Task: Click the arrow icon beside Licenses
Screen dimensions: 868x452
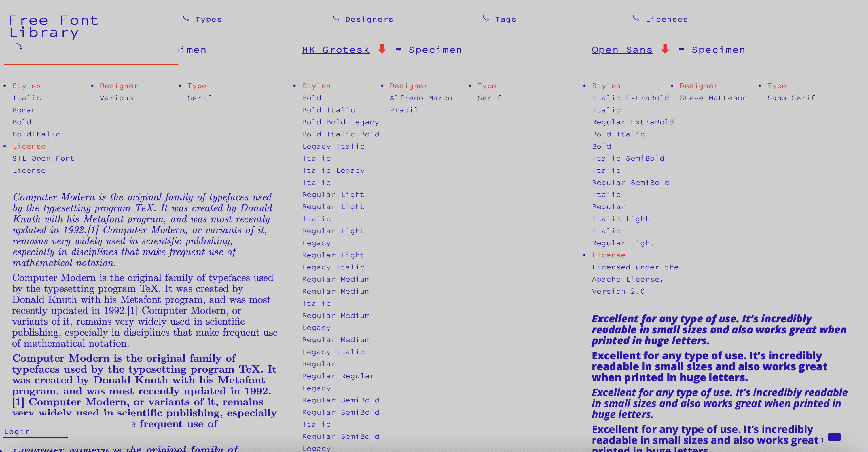Action: (x=636, y=18)
